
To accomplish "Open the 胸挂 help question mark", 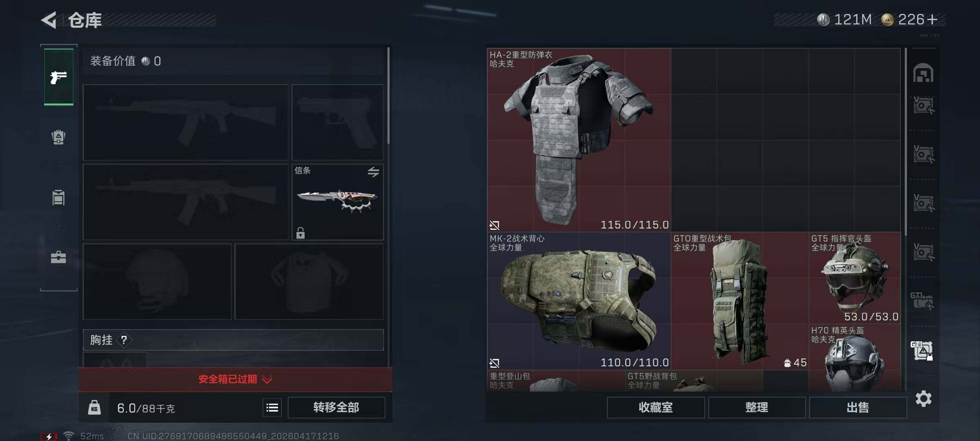I will (124, 340).
